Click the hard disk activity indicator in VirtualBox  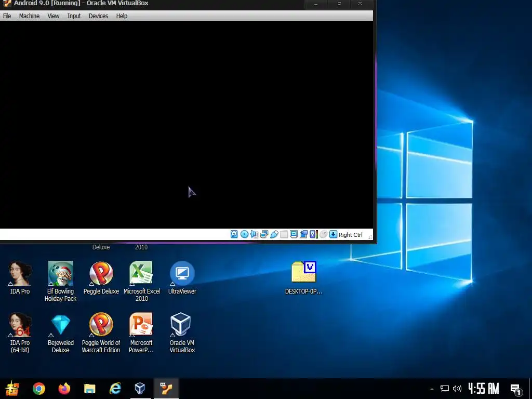(234, 234)
